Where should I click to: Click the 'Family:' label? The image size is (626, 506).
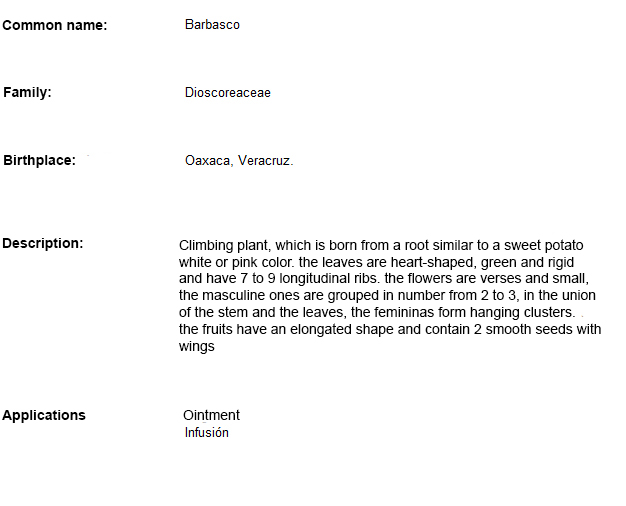[28, 93]
